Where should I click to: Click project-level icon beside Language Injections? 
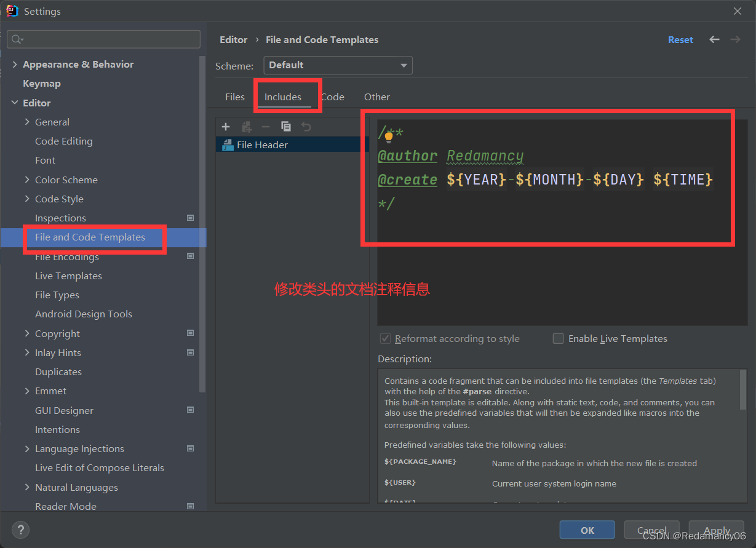(190, 448)
